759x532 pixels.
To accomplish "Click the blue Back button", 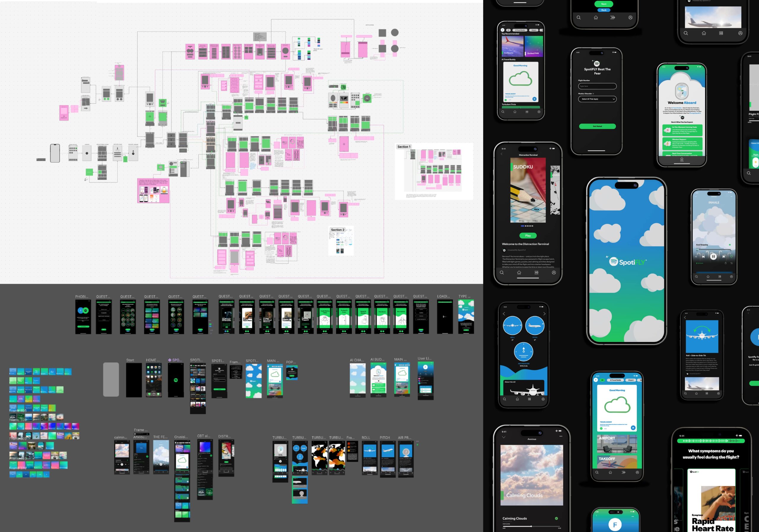I will pos(604,10).
